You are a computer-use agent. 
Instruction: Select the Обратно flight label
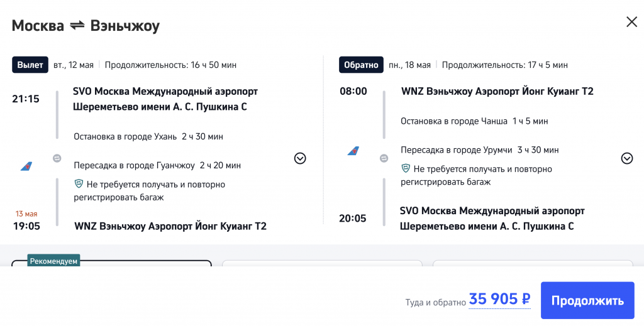click(x=361, y=65)
